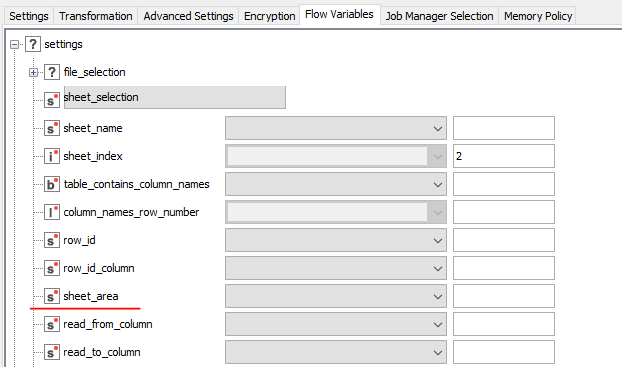Select the row_id_column label
This screenshot has width=622, height=367.
(99, 268)
